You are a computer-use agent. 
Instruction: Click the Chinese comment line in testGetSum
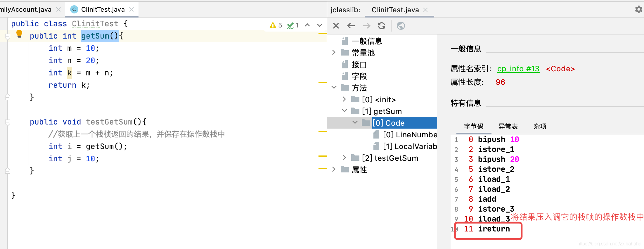(x=136, y=134)
